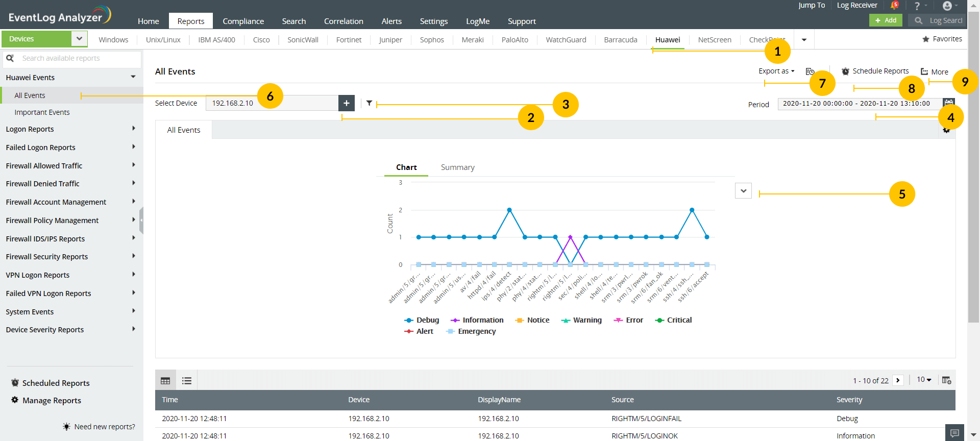The height and width of the screenshot is (441, 980).
Task: Click Schedule Reports button
Action: pyautogui.click(x=875, y=71)
